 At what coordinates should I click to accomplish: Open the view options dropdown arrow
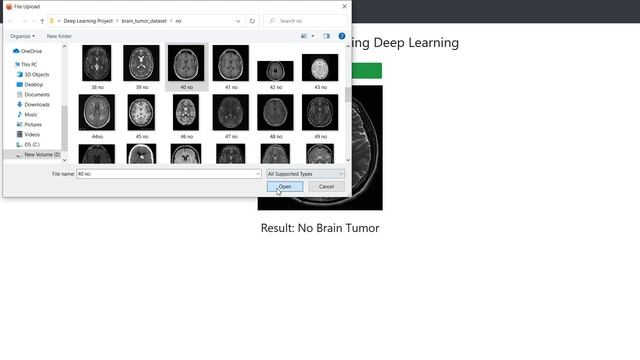click(313, 36)
